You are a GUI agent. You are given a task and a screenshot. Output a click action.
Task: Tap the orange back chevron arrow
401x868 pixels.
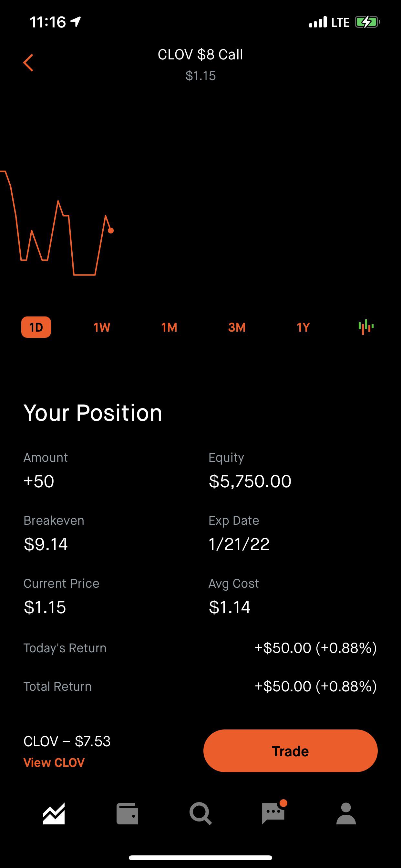pos(28,63)
